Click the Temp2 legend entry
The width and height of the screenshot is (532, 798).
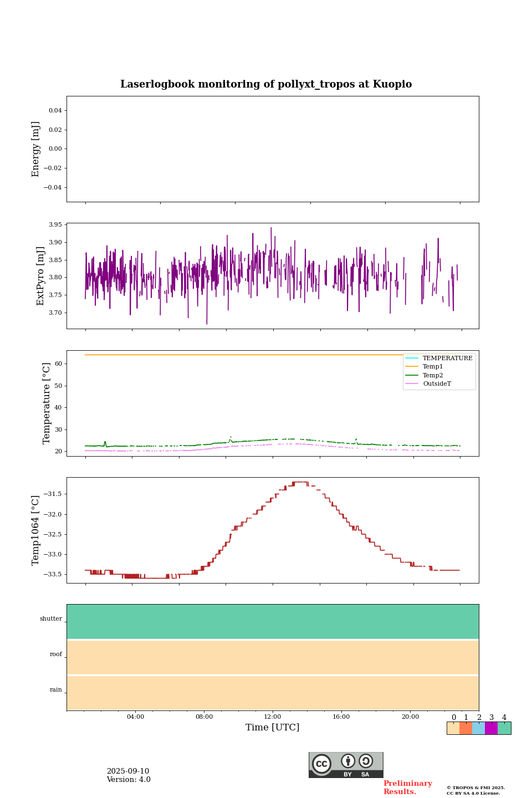coord(433,376)
